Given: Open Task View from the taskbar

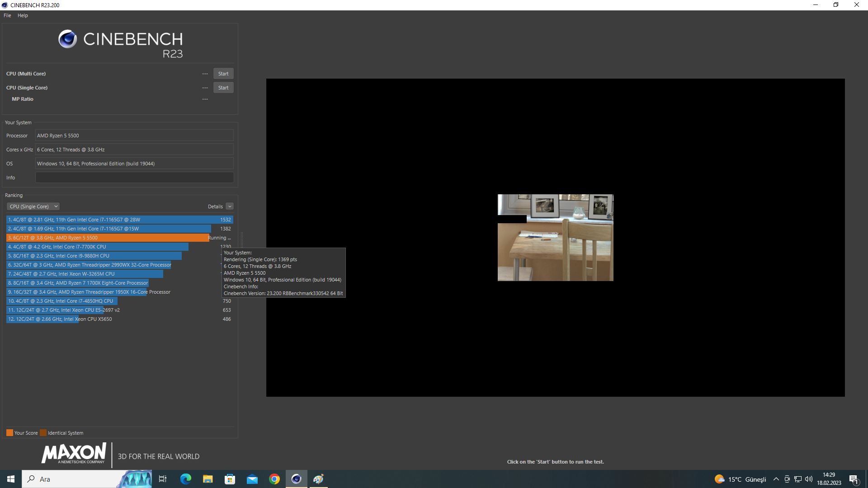Looking at the screenshot, I should tap(163, 479).
